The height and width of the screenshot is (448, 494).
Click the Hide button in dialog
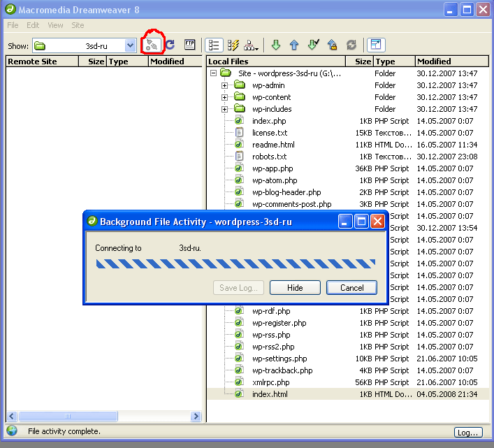pyautogui.click(x=295, y=288)
